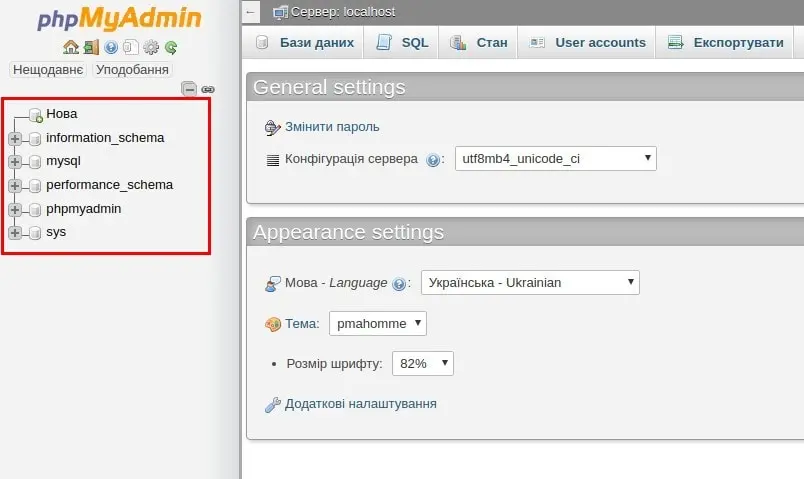Click the server icon beside Сервер: localhost
The width and height of the screenshot is (804, 479).
280,12
